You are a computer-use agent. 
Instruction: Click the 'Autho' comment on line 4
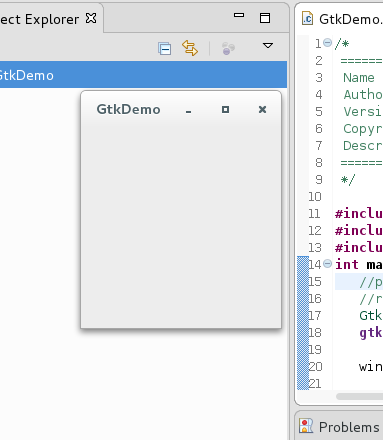[x=363, y=95]
